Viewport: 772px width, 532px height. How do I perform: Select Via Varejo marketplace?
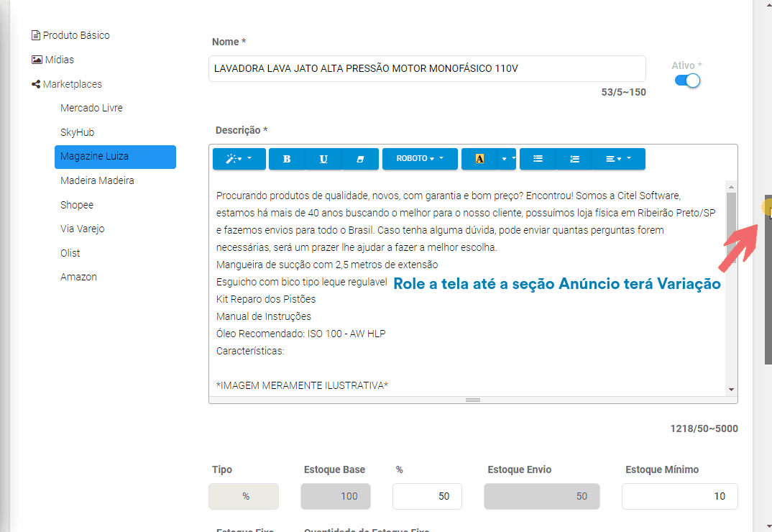pyautogui.click(x=82, y=229)
